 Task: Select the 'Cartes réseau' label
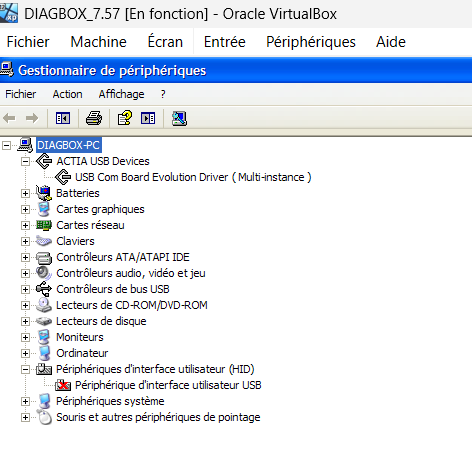(90, 225)
